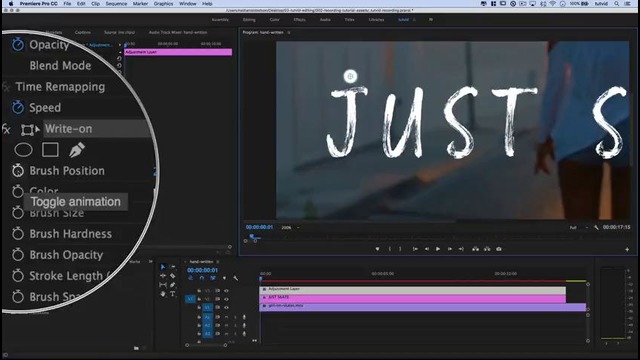Click the timeline timecode 00:00:00:01

point(202,270)
